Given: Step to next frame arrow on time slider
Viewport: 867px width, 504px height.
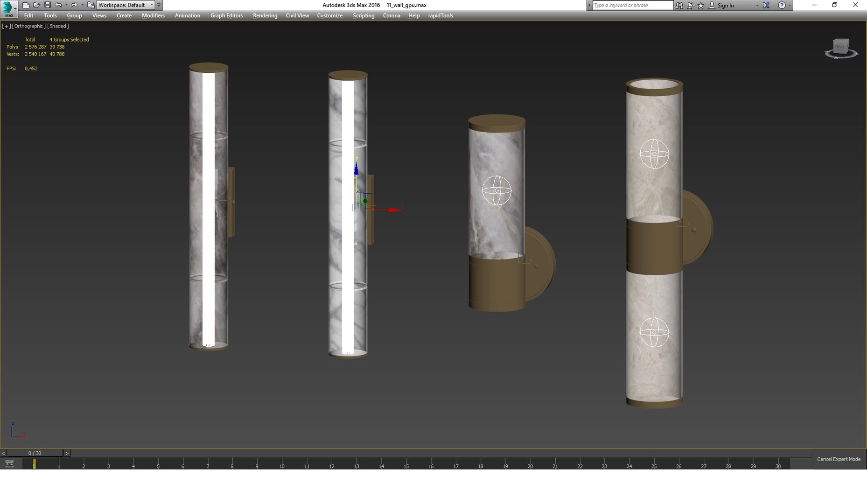Looking at the screenshot, I should coord(67,453).
